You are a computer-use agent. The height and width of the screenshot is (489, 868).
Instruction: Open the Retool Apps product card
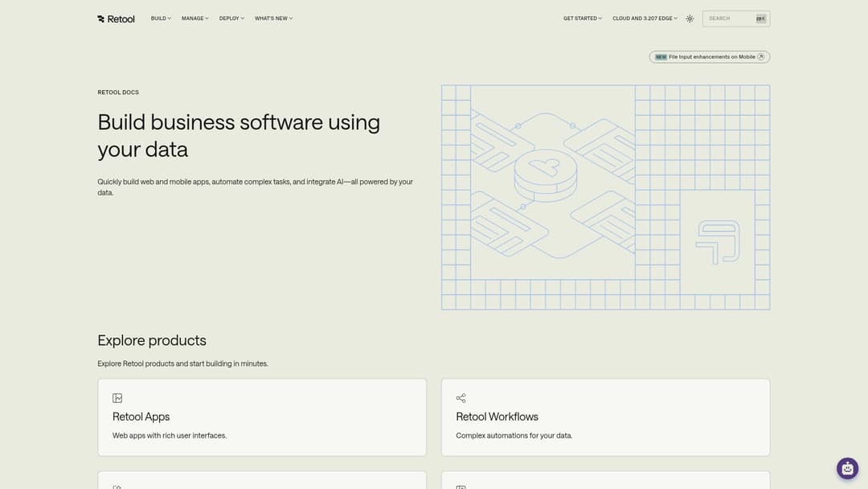(x=262, y=417)
